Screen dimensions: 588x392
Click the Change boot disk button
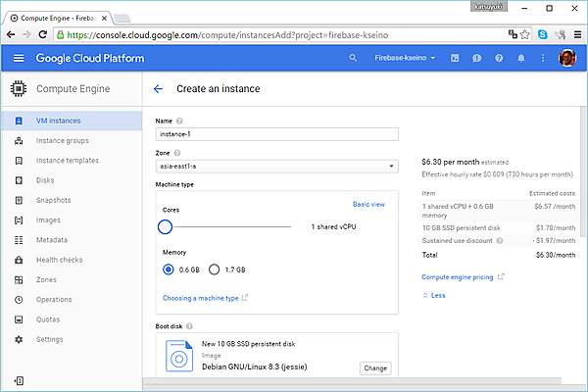coord(376,368)
